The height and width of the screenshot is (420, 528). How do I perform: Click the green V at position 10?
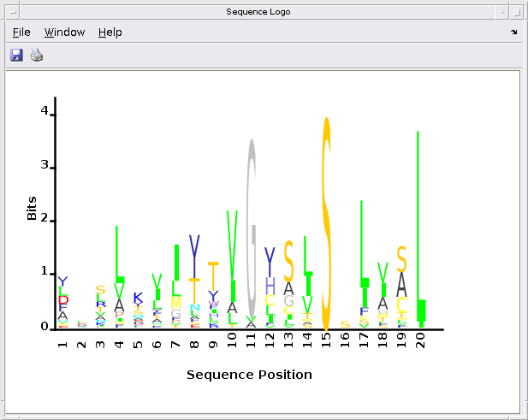point(233,245)
